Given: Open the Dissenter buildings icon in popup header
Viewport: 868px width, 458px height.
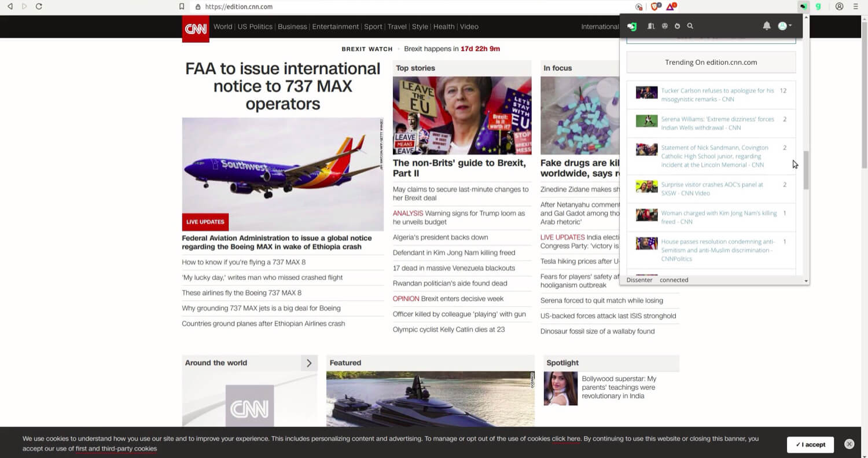Looking at the screenshot, I should point(651,26).
